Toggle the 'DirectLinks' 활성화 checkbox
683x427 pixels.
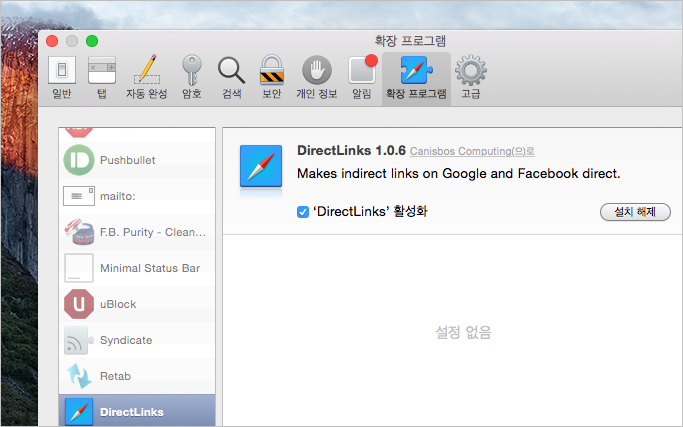(x=303, y=212)
